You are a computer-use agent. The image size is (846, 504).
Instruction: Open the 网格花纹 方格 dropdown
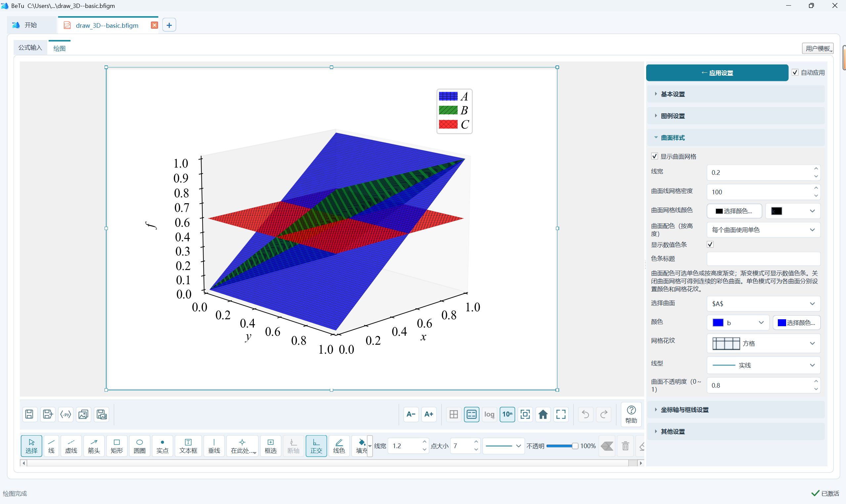point(763,343)
